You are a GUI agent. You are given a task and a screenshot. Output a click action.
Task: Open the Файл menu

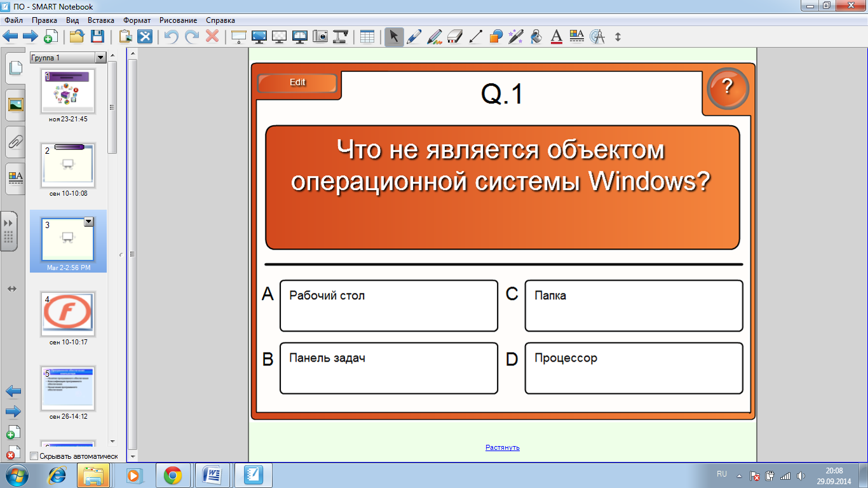click(13, 20)
